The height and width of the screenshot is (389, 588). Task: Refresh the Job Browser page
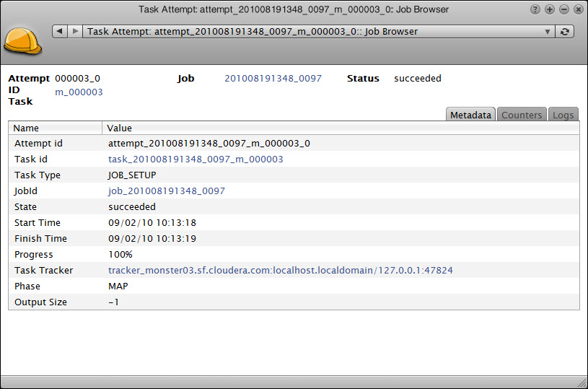[x=565, y=31]
